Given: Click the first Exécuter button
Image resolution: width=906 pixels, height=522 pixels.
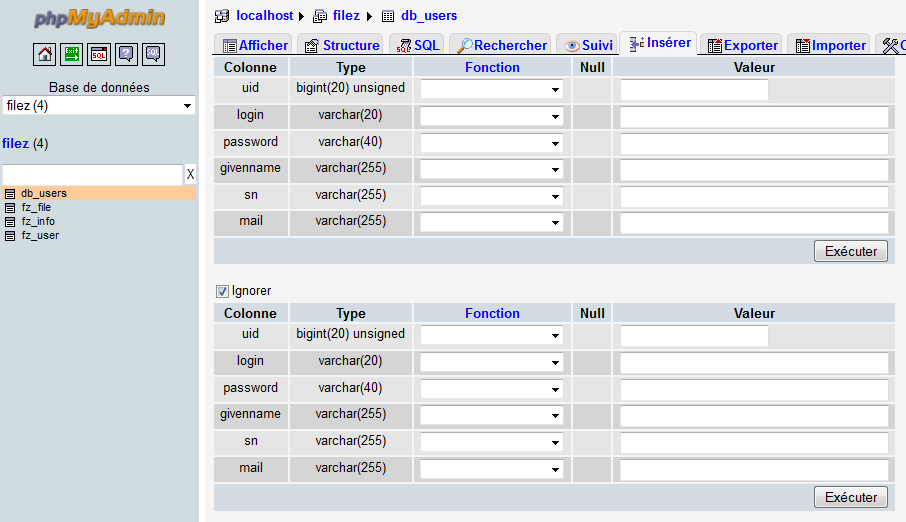Looking at the screenshot, I should pos(850,252).
